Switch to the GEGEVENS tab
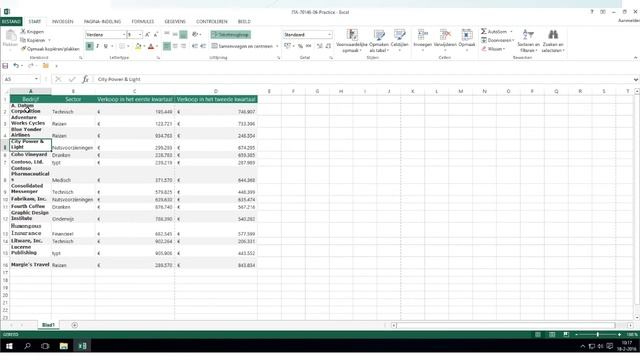 [x=175, y=21]
